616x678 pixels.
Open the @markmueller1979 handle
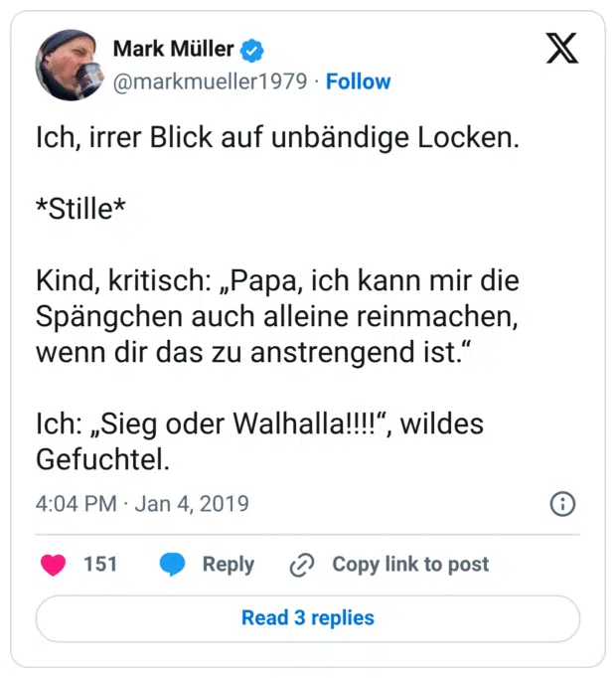[210, 82]
